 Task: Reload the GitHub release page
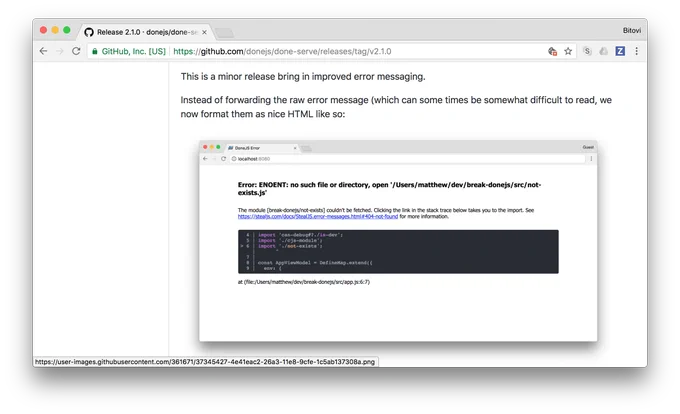tap(76, 51)
